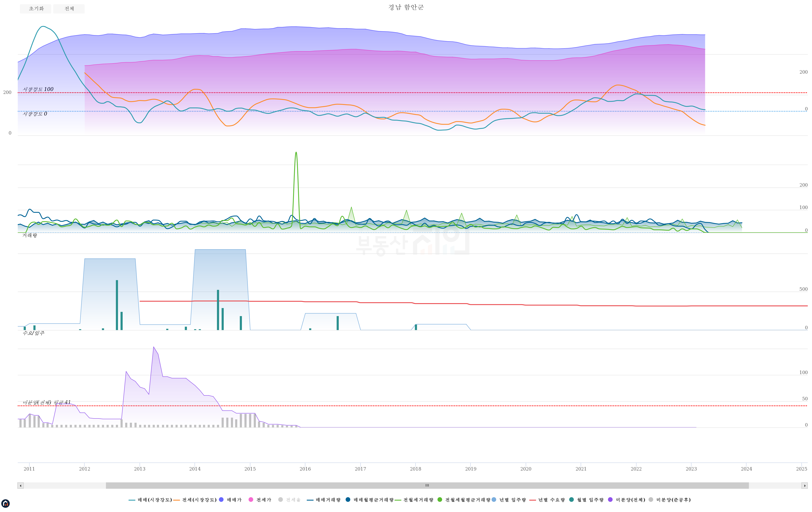Viewport: 812px width, 512px height.
Task: Hide the 전세가 series via legend
Action: 263,500
